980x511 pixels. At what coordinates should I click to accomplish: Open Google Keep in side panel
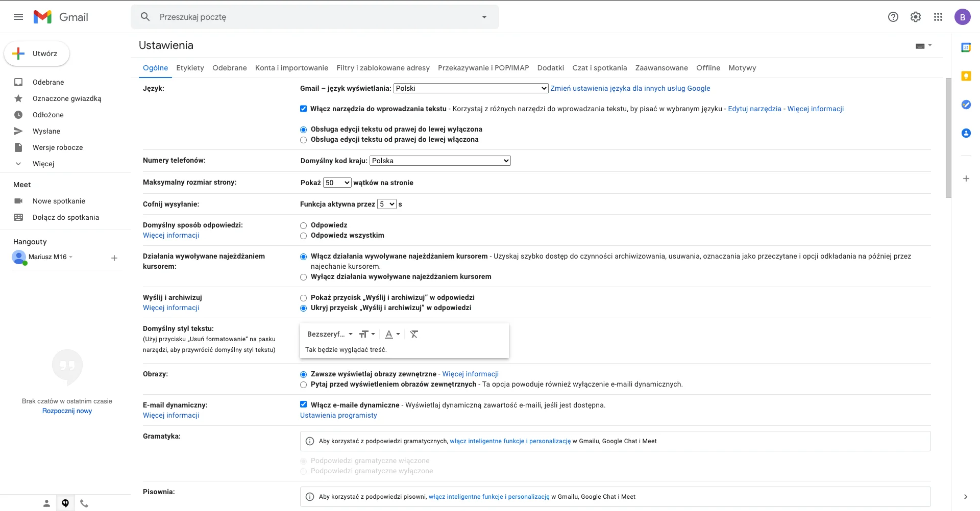point(966,76)
